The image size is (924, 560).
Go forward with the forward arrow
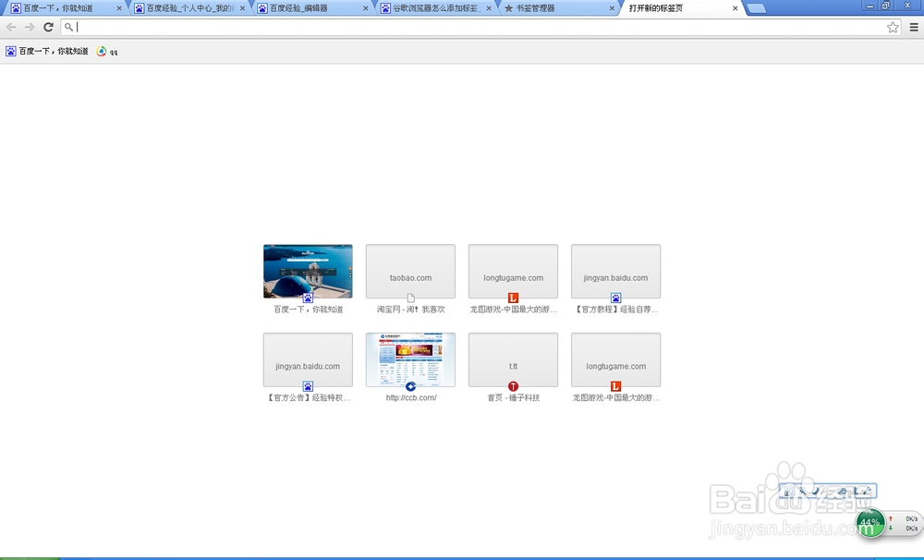tap(30, 27)
